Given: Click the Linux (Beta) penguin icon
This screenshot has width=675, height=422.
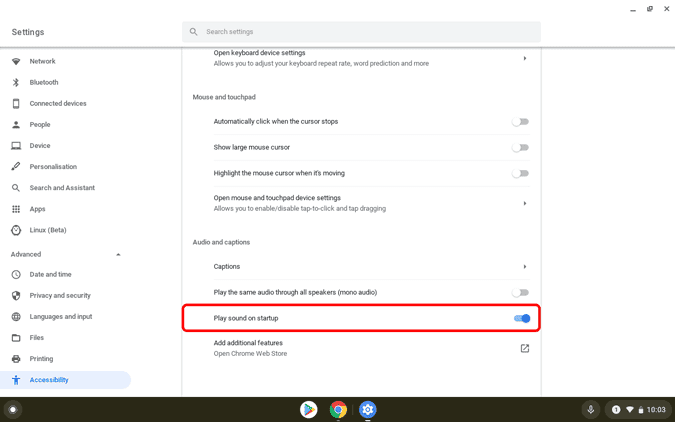Looking at the screenshot, I should [x=16, y=230].
